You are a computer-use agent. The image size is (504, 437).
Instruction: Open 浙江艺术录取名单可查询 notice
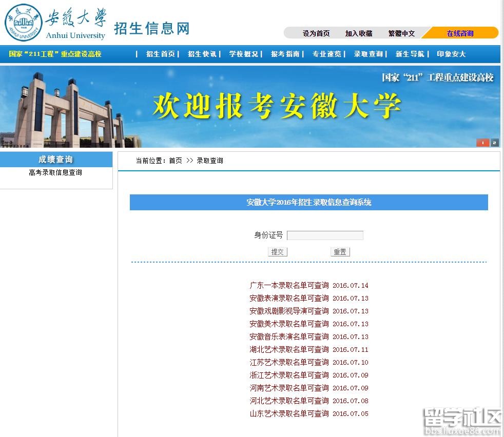[289, 375]
